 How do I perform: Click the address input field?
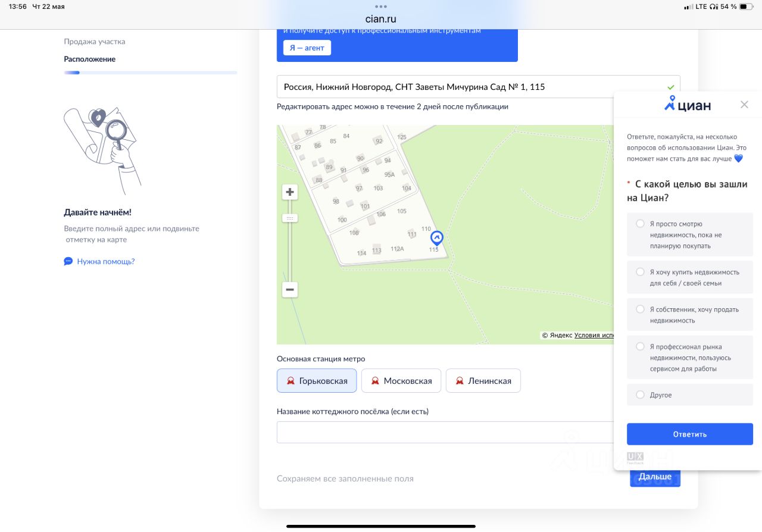[x=478, y=87]
